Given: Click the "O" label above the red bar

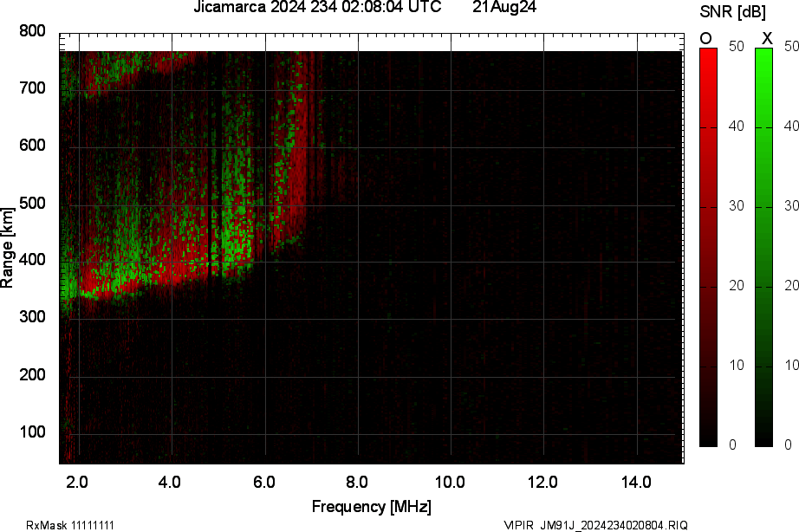Looking at the screenshot, I should [x=705, y=38].
